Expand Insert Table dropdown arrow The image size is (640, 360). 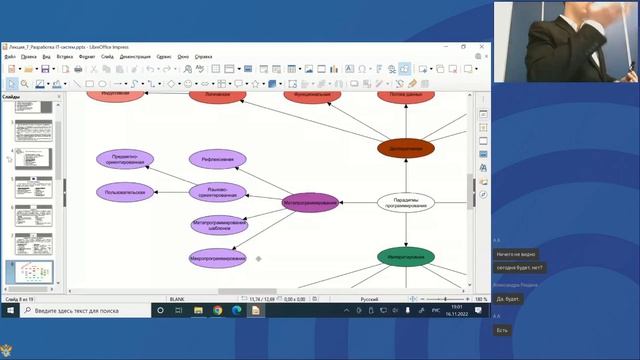[x=300, y=69]
